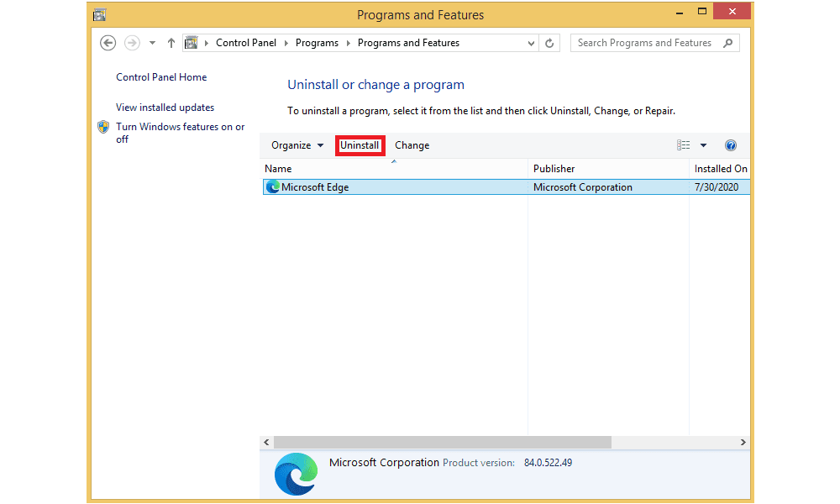The height and width of the screenshot is (504, 840).
Task: Sort by Installed On column
Action: coord(720,169)
